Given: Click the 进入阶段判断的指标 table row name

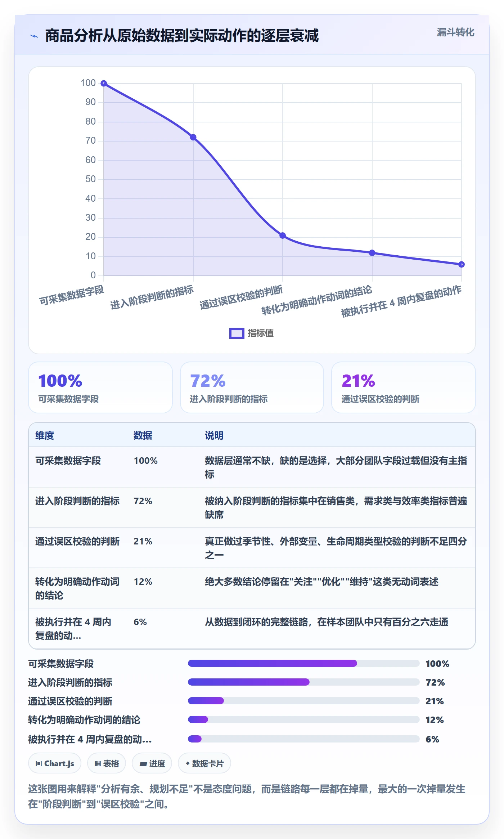Looking at the screenshot, I should click(77, 501).
